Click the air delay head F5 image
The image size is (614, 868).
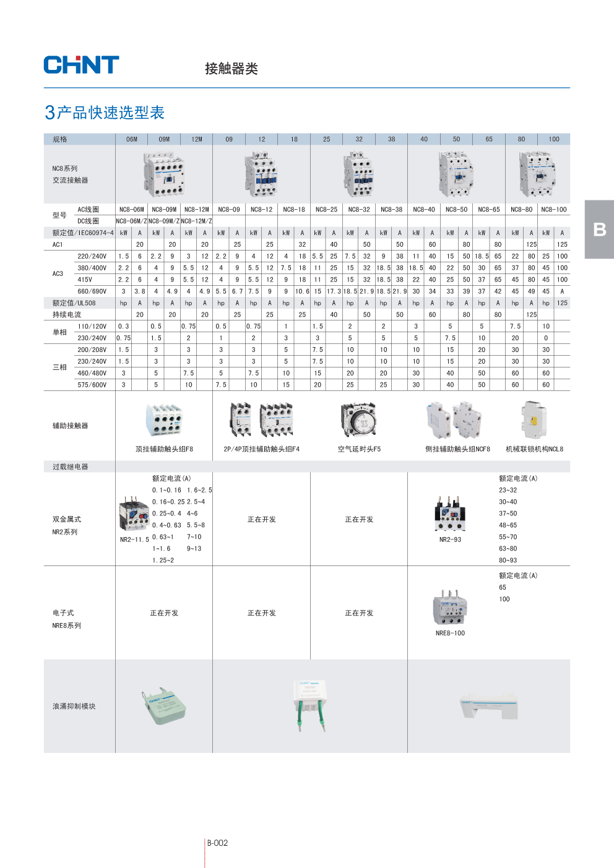pyautogui.click(x=359, y=419)
